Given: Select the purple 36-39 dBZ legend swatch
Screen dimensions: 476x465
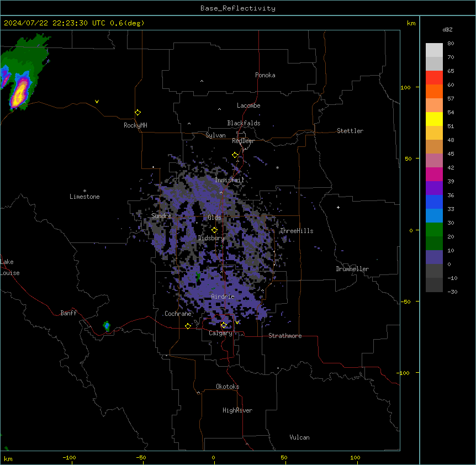Looking at the screenshot, I should pos(434,188).
